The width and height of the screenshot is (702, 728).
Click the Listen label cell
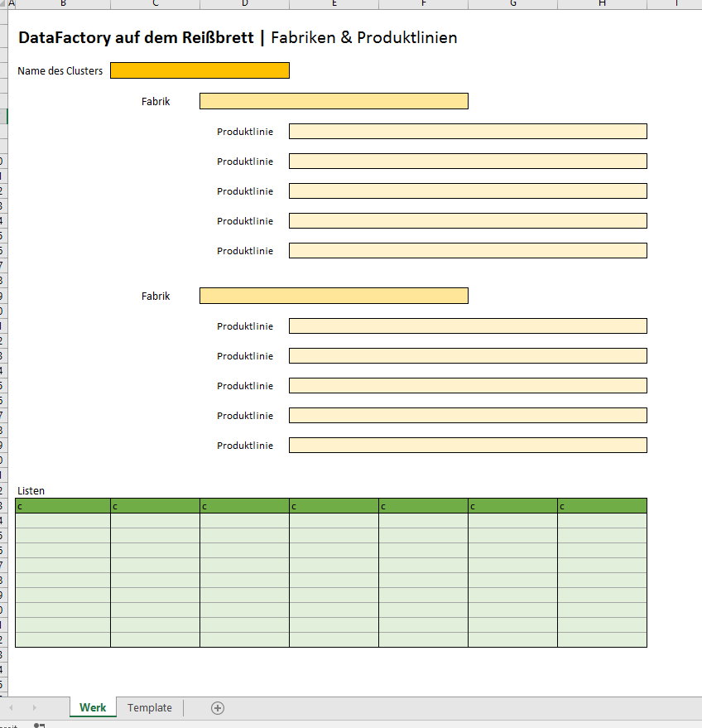click(x=31, y=491)
